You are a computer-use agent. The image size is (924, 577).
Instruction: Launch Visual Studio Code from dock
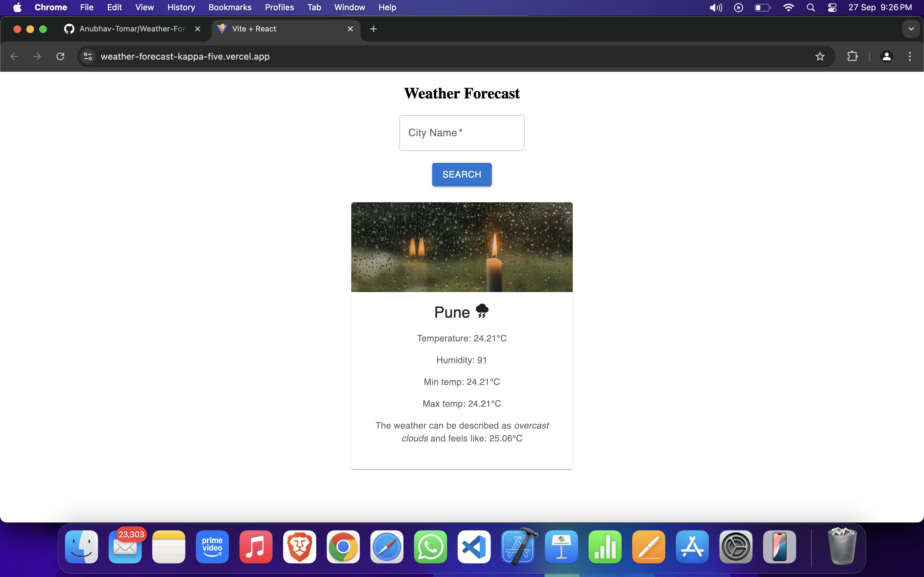[x=474, y=547]
